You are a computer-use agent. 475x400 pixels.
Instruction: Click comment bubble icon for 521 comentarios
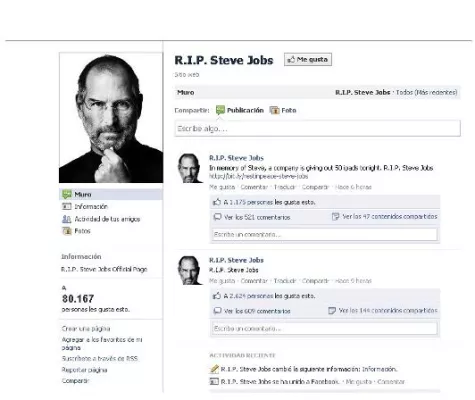[x=217, y=217]
